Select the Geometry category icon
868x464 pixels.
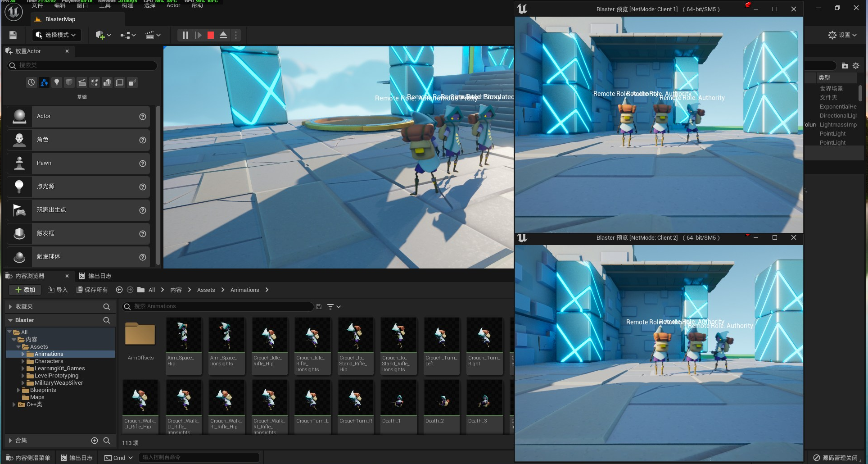click(x=107, y=82)
